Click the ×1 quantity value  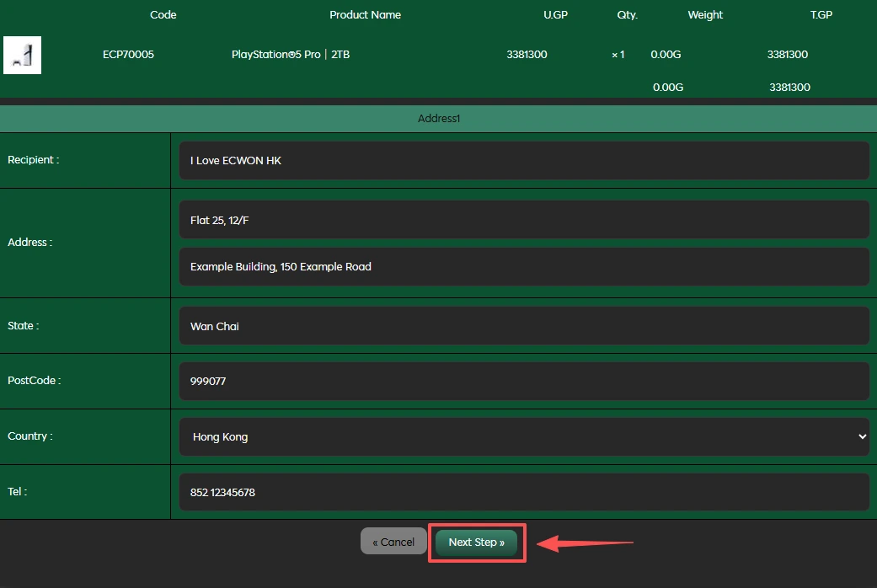point(618,55)
